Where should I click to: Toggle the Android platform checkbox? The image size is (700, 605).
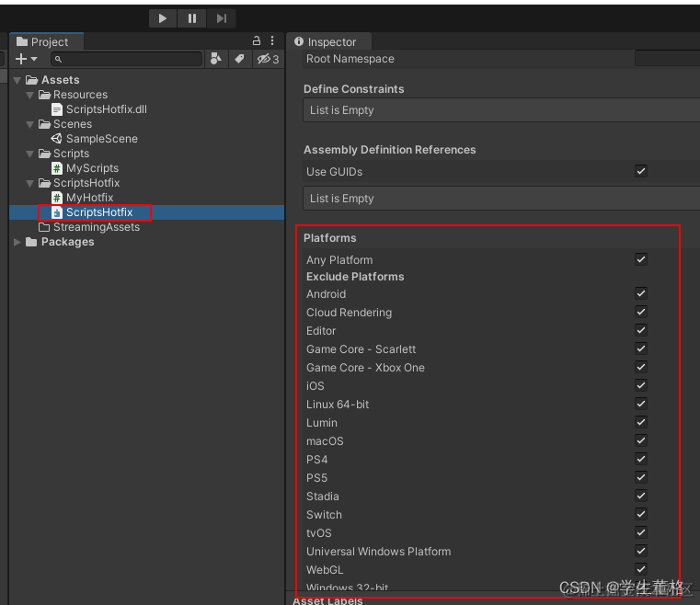coord(641,293)
